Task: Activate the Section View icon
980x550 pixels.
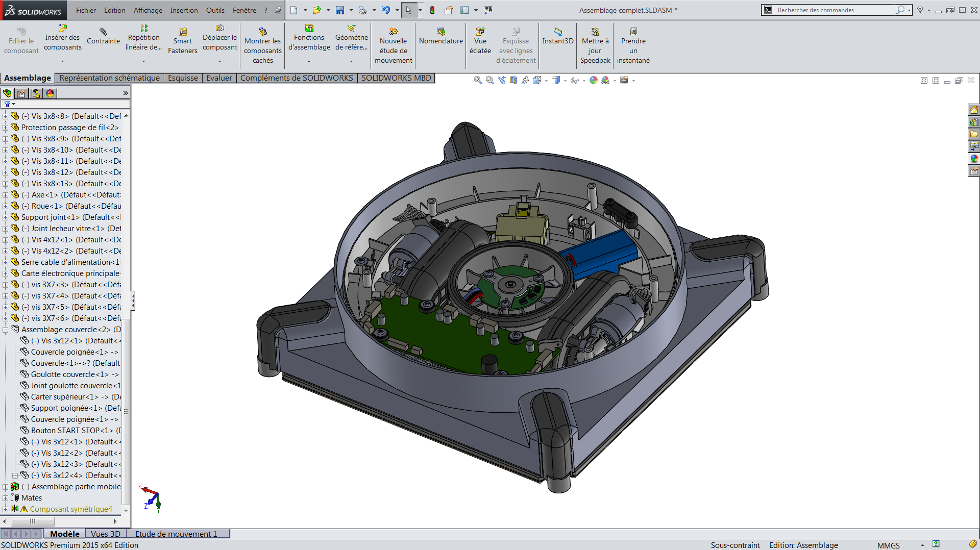Action: click(x=513, y=80)
